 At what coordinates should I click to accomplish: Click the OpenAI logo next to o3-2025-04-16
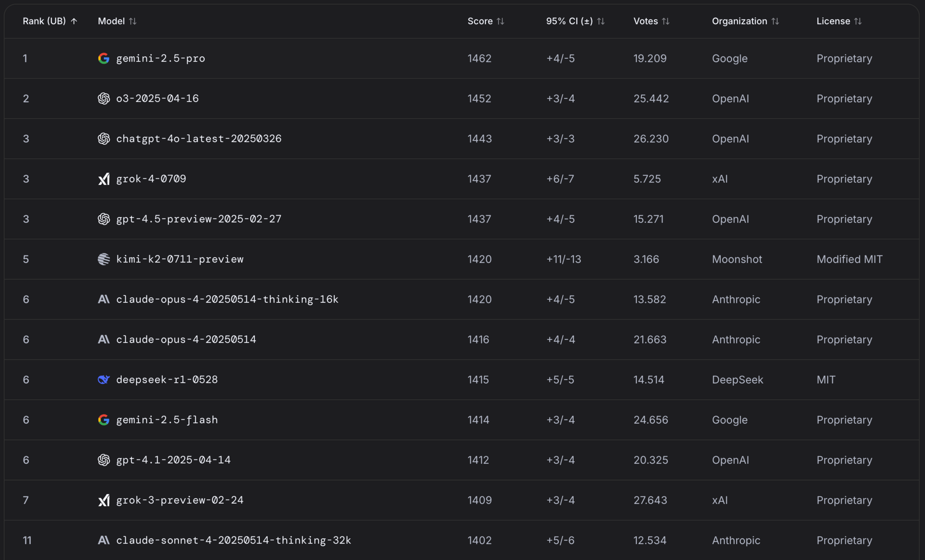coord(104,99)
